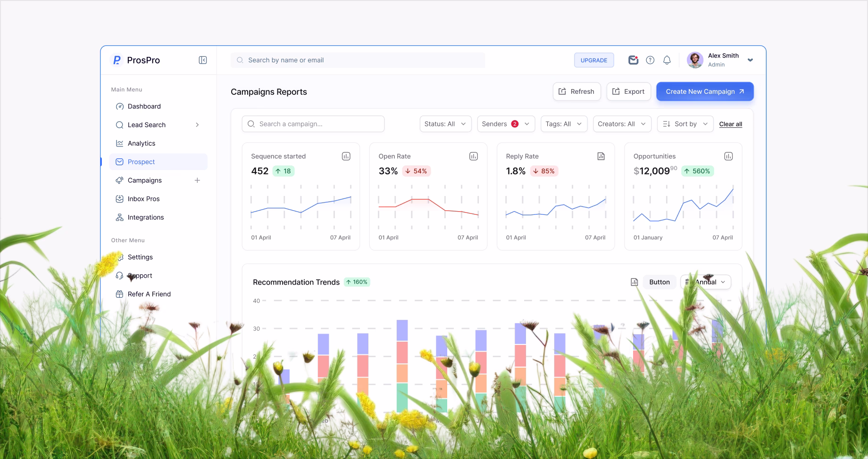Click the UPGRADE button
Image resolution: width=868 pixels, height=459 pixels.
(x=594, y=60)
